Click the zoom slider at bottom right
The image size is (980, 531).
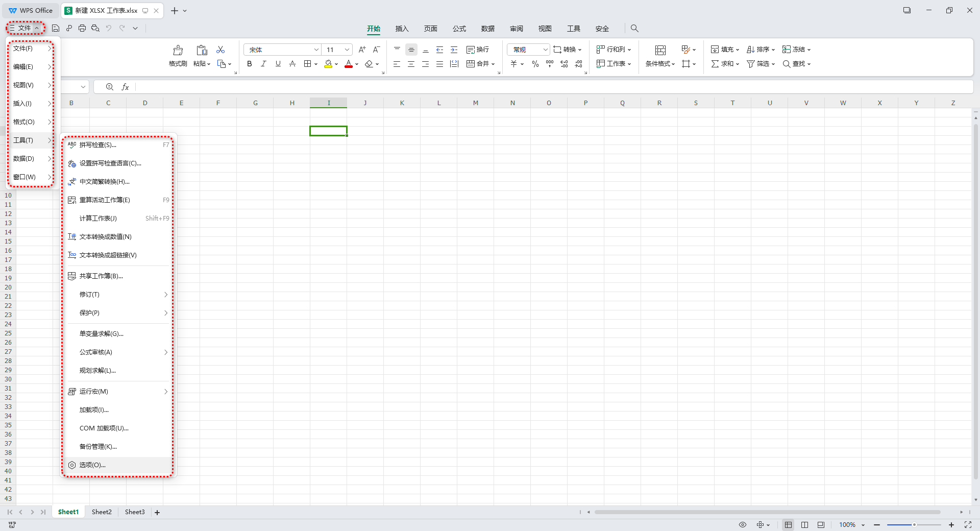coord(914,525)
